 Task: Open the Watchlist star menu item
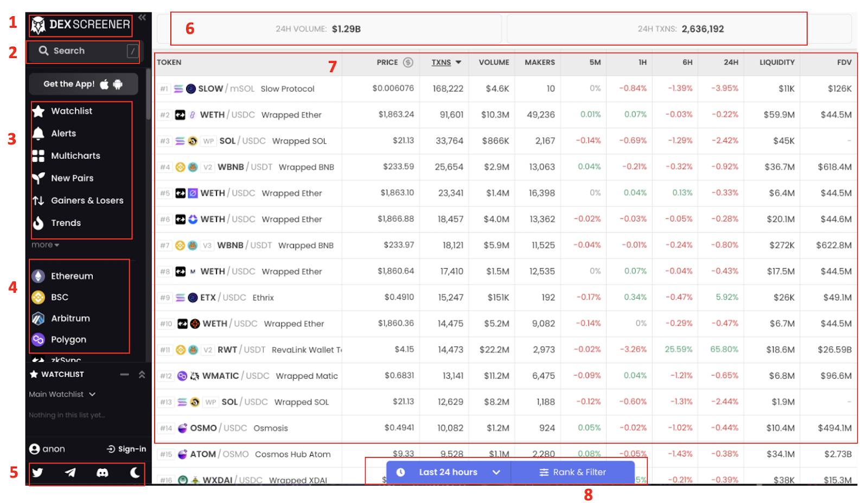click(x=62, y=111)
